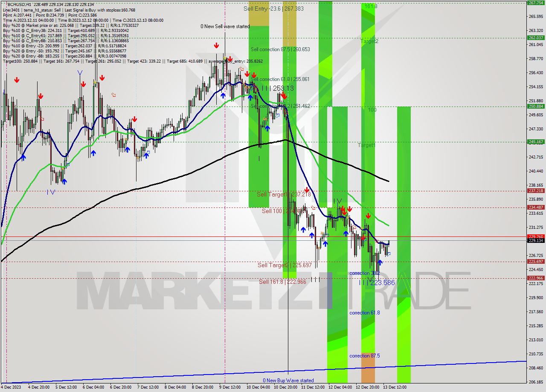Click the 206.185 value on price axis
Image resolution: width=546 pixels, height=392 pixels.
point(535,382)
